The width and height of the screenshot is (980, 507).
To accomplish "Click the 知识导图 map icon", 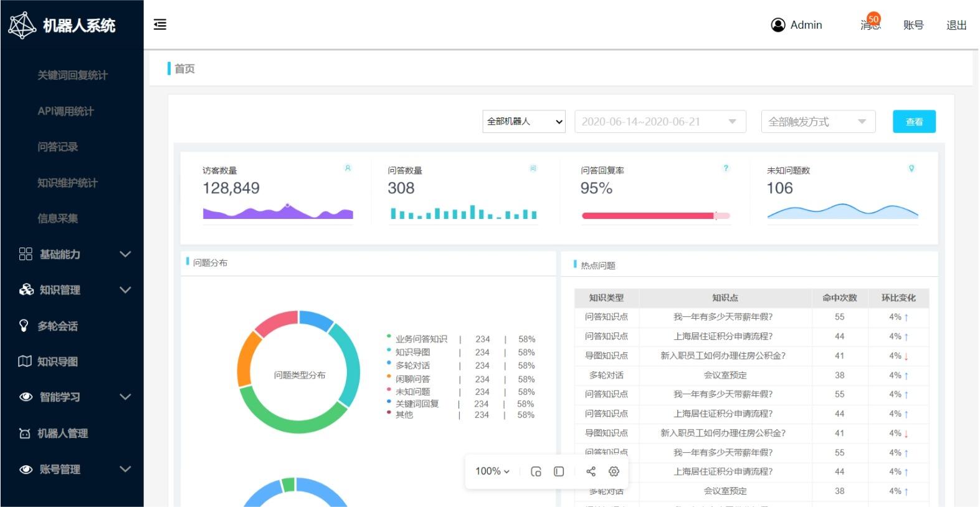I will coord(25,361).
